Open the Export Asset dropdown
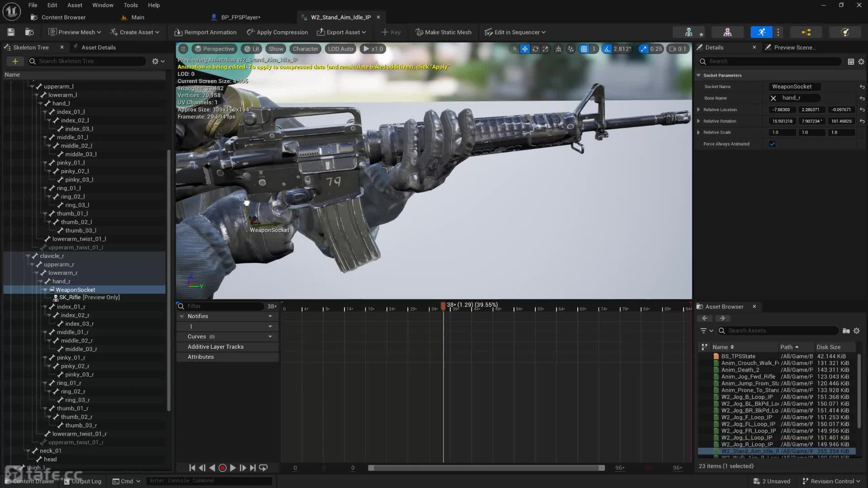The width and height of the screenshot is (868, 488). 341,32
